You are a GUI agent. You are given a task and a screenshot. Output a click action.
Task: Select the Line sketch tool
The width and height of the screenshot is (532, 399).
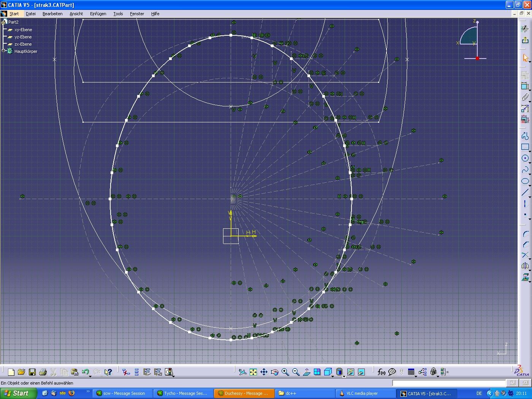pos(525,192)
